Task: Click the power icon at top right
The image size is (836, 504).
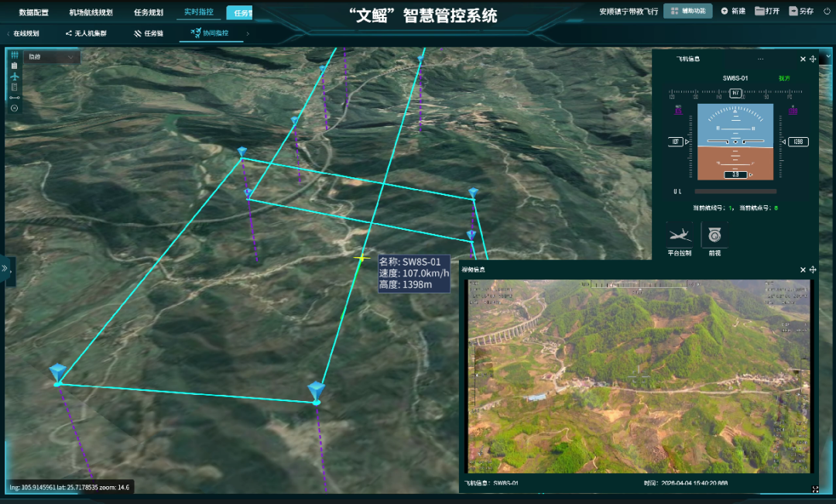Action: 825,11
